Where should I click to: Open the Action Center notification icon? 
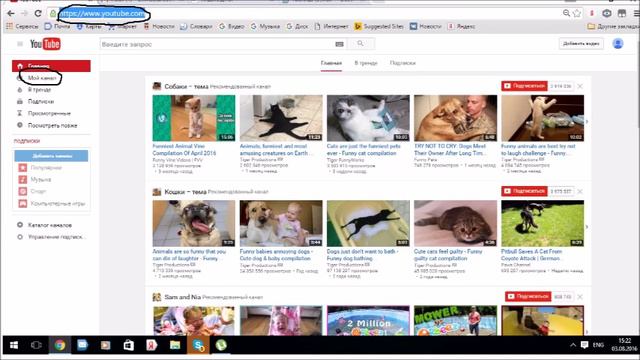tap(584, 345)
